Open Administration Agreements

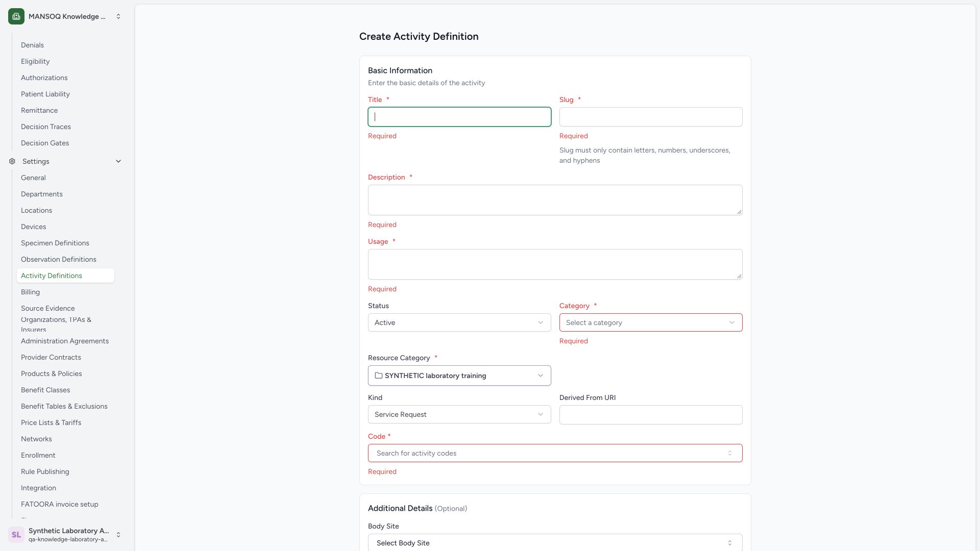(x=65, y=341)
